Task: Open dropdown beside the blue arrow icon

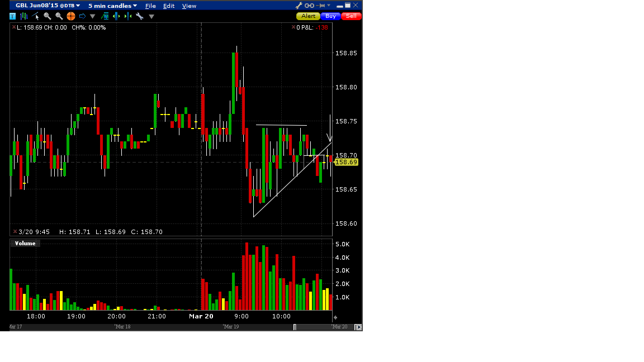Action: coord(92,16)
